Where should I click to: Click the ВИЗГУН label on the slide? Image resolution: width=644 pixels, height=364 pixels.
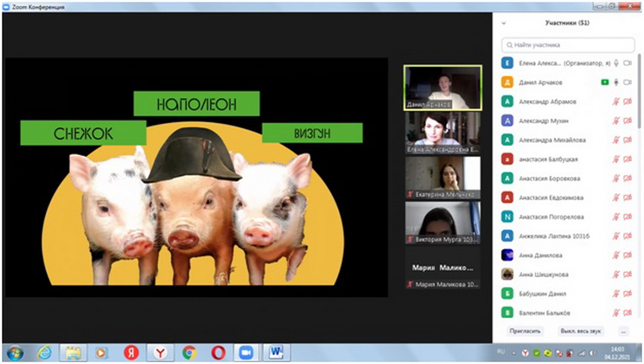[x=312, y=133]
